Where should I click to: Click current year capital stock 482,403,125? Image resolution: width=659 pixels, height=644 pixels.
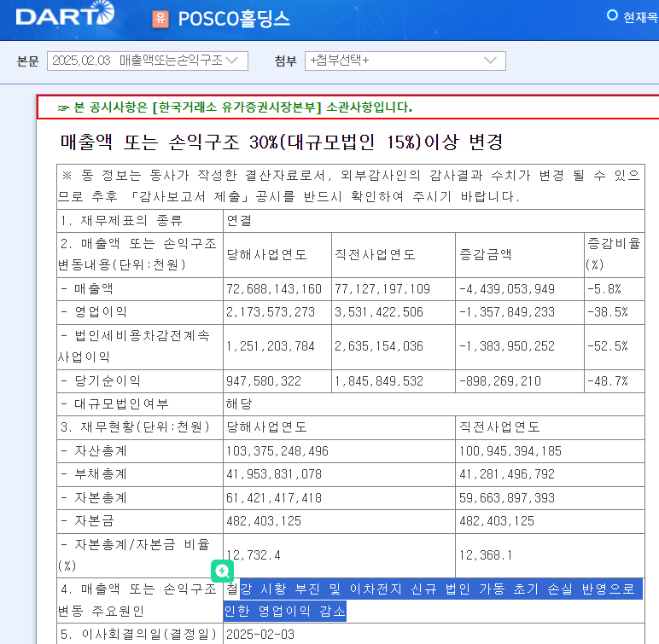264,521
